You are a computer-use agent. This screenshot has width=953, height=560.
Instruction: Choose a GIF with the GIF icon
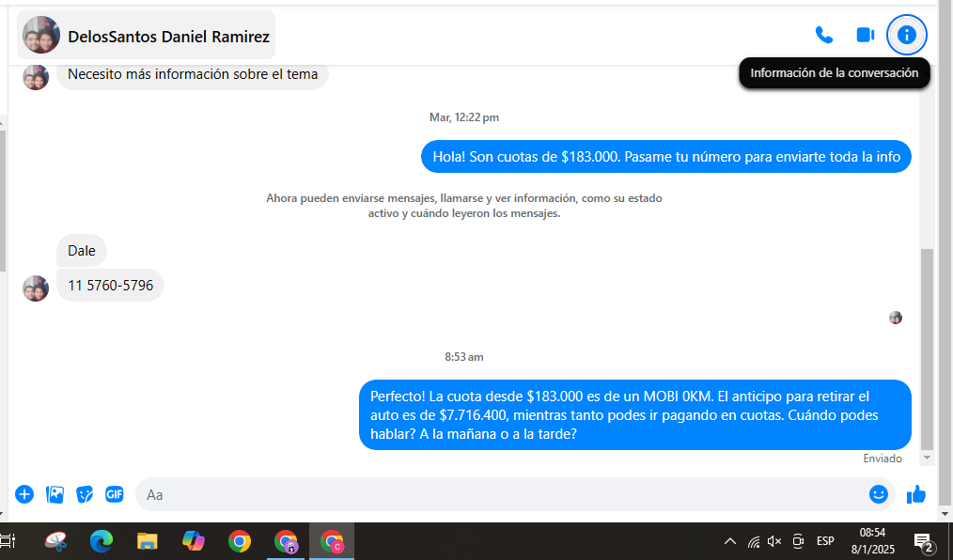[115, 494]
